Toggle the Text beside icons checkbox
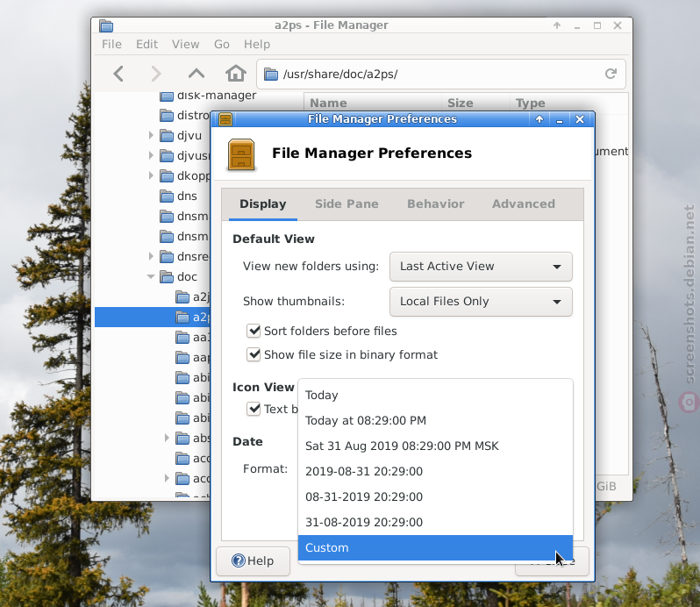The width and height of the screenshot is (700, 607). tap(254, 409)
